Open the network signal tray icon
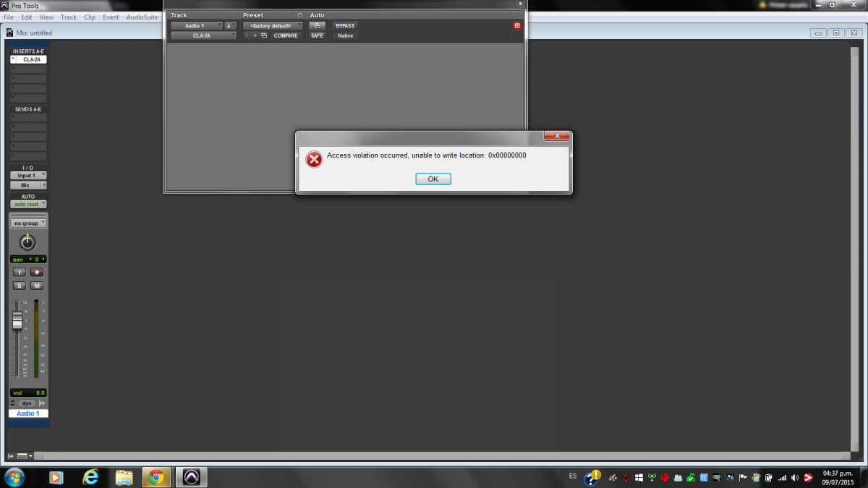Viewport: 868px width, 488px height. (782, 478)
